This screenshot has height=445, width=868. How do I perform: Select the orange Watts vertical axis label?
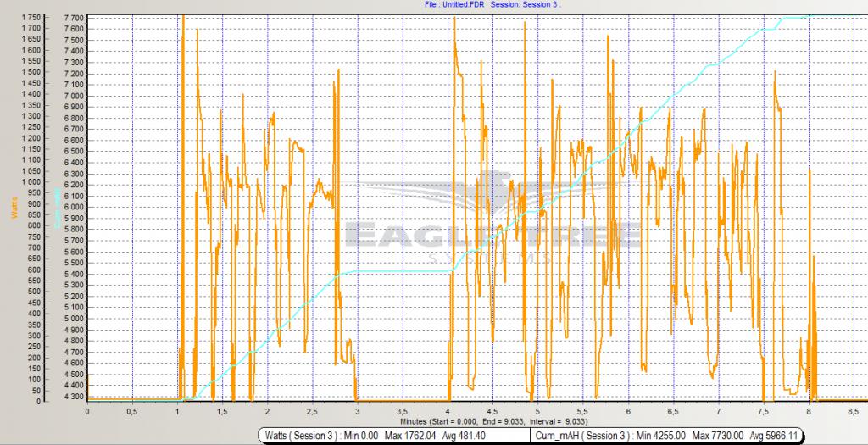pos(15,208)
